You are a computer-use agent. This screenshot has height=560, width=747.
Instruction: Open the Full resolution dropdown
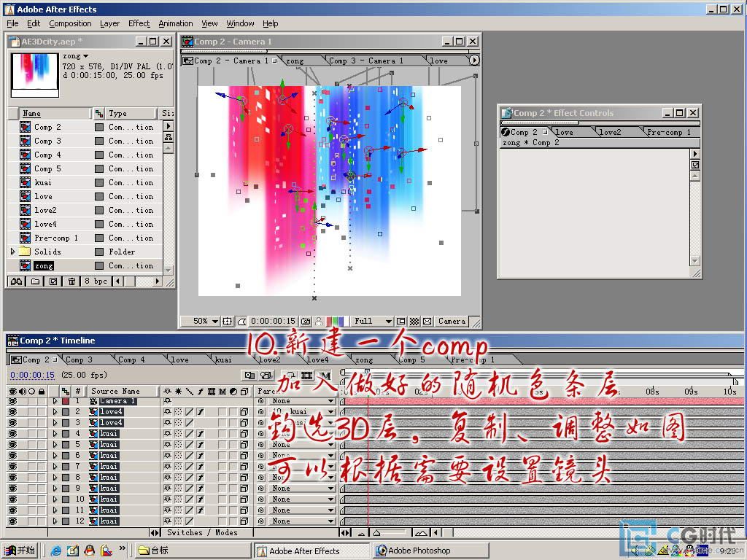[373, 322]
